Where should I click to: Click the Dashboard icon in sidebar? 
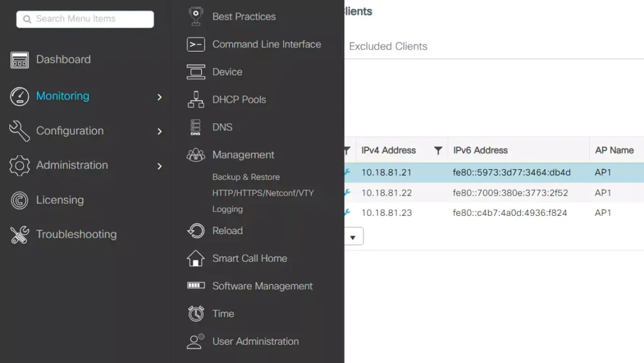coord(19,60)
